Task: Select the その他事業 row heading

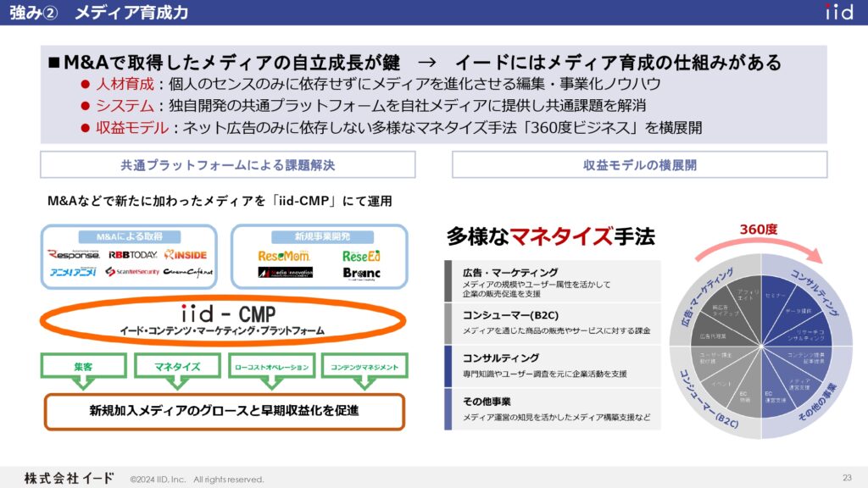Action: 487,401
